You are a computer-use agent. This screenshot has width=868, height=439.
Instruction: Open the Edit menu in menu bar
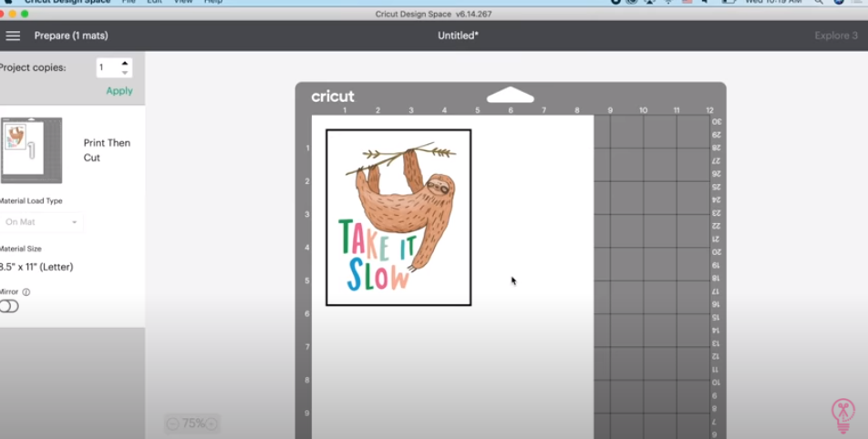pos(154,2)
